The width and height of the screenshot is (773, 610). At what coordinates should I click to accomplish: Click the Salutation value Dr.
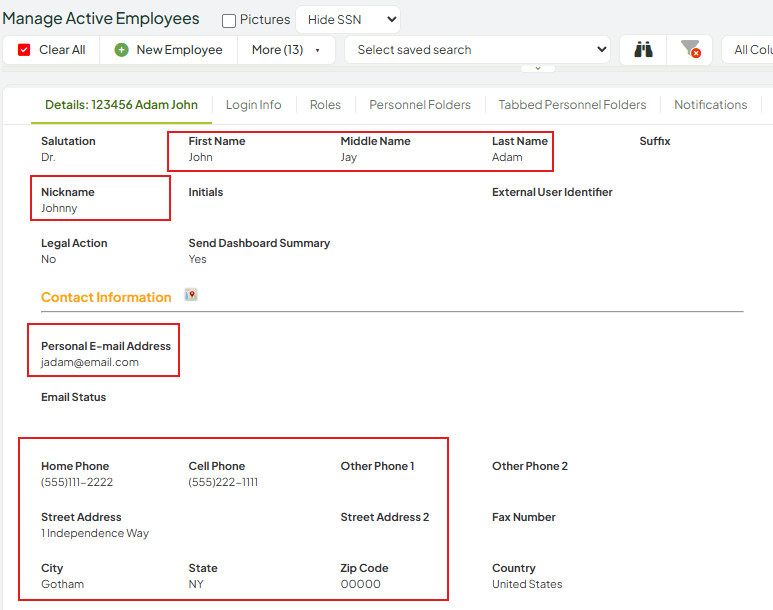[x=48, y=157]
